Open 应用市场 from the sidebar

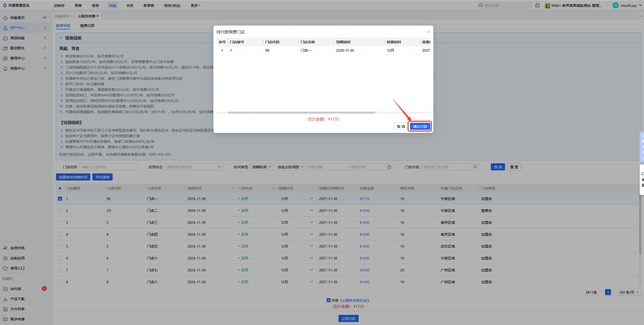point(17,248)
